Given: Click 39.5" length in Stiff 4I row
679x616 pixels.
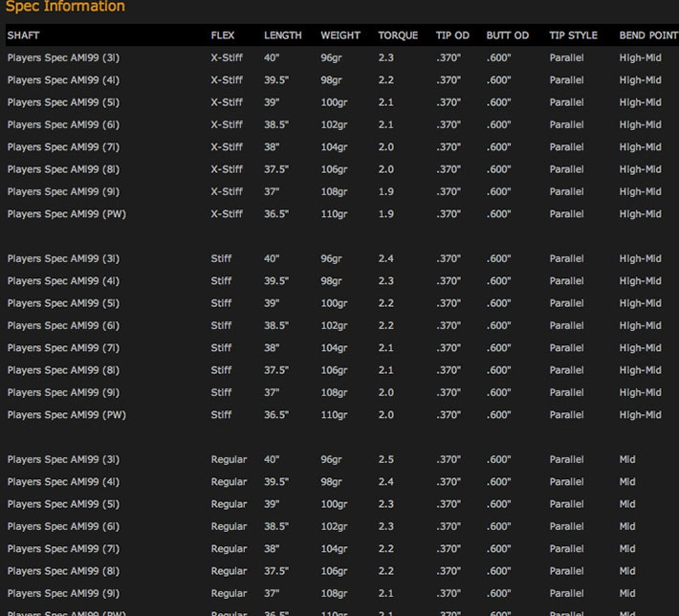Looking at the screenshot, I should (276, 281).
